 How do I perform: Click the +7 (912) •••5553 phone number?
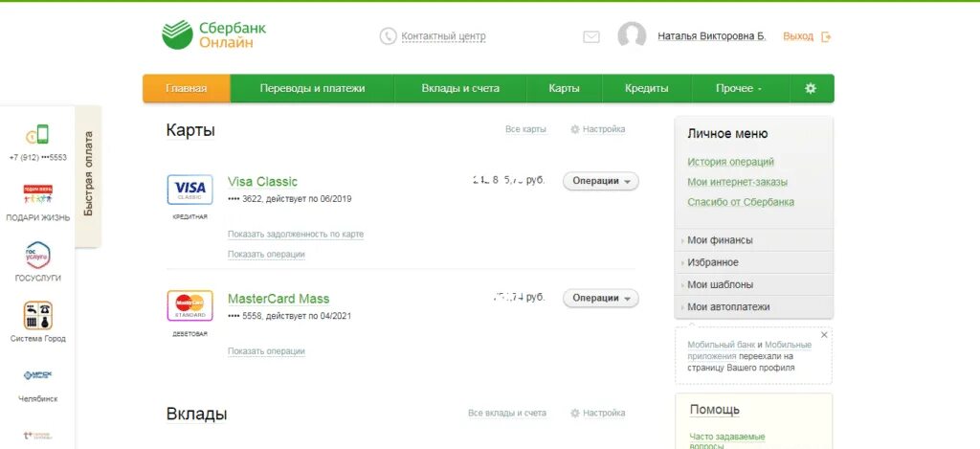coord(38,158)
